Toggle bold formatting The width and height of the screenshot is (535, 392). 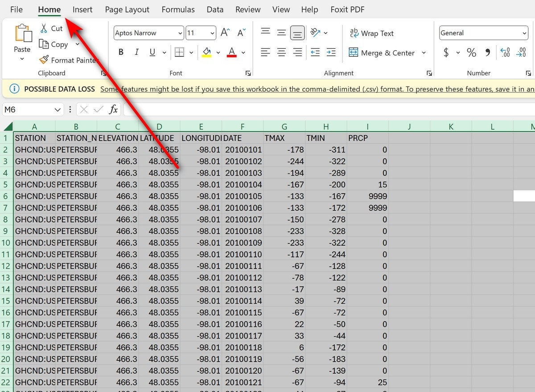(120, 52)
